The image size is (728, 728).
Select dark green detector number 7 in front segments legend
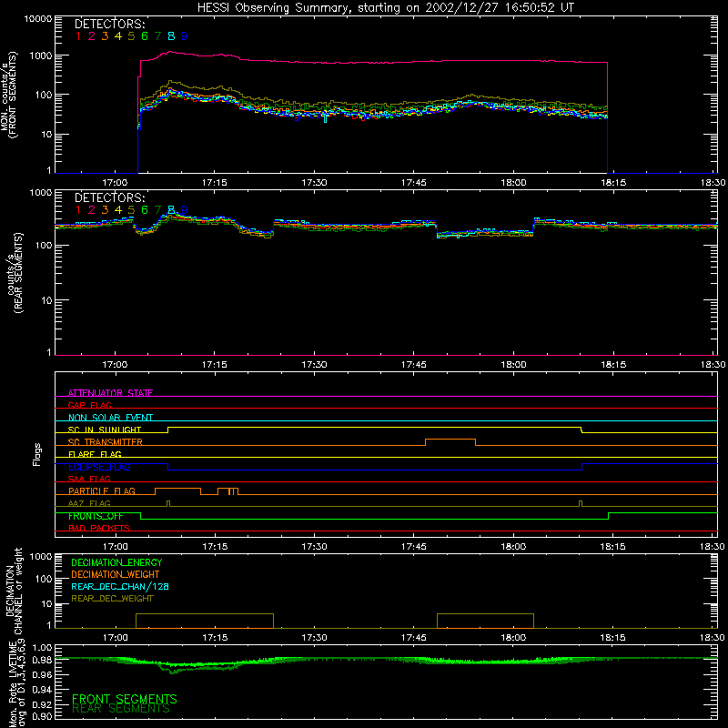tap(157, 36)
